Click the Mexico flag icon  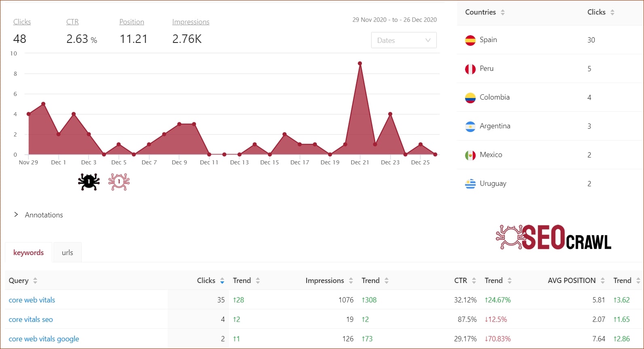470,155
